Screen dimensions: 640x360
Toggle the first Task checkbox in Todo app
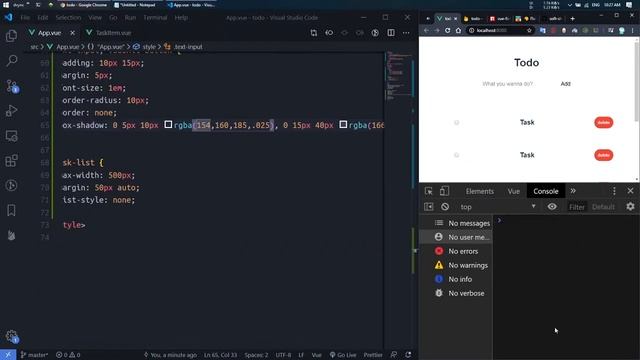coord(457,122)
